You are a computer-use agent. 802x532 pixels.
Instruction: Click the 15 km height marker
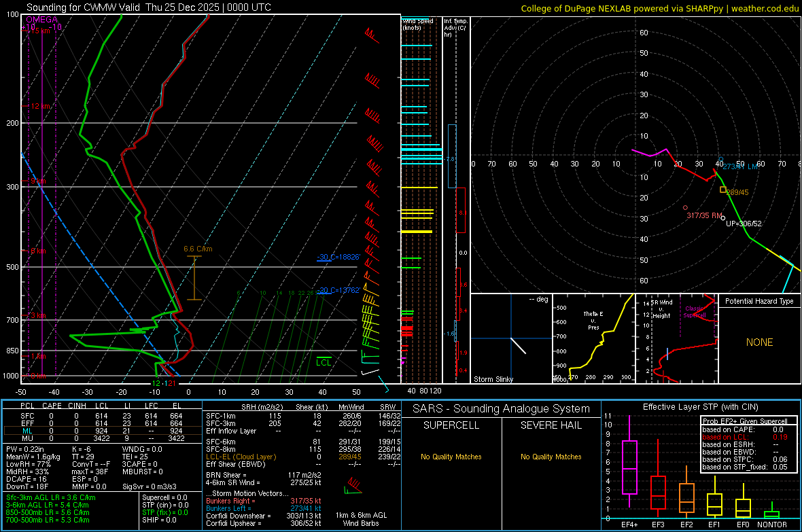40,31
